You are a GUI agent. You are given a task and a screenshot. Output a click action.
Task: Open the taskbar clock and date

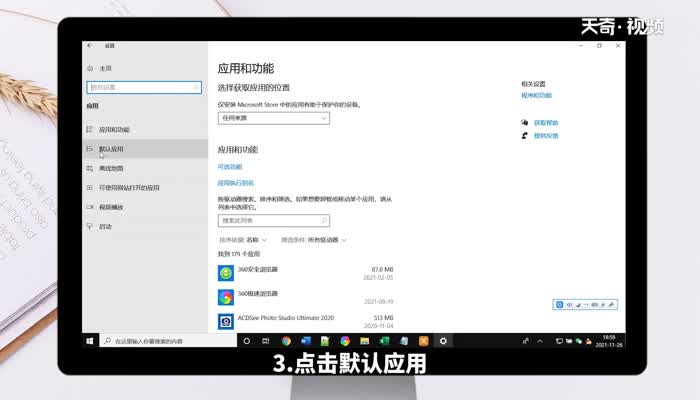coord(609,341)
